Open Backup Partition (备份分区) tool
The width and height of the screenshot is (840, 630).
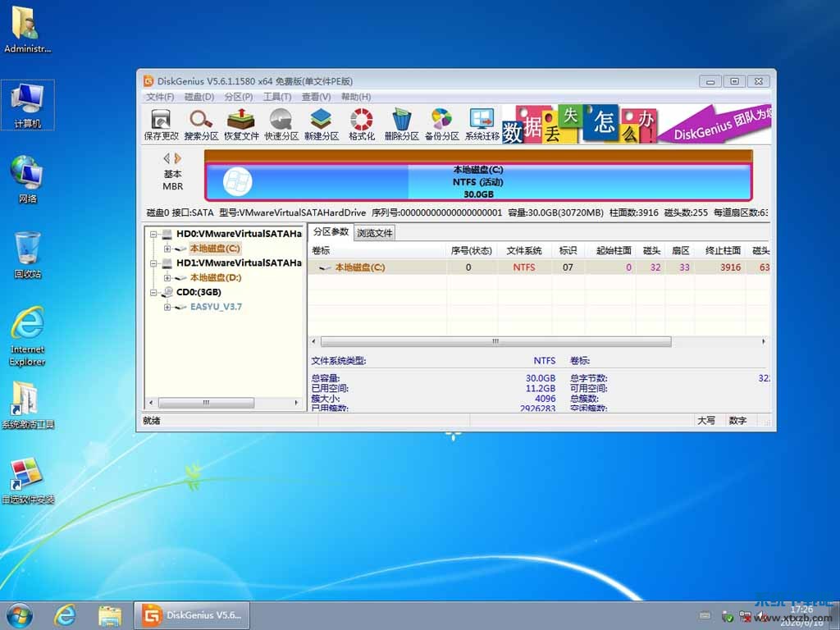click(x=442, y=125)
